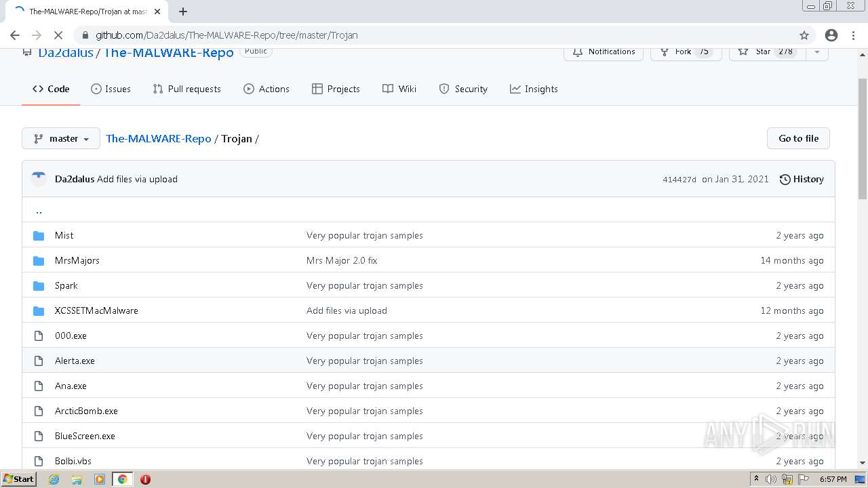The height and width of the screenshot is (488, 868).
Task: Click the file icon beside Bolbi.vbs
Action: coord(39,462)
